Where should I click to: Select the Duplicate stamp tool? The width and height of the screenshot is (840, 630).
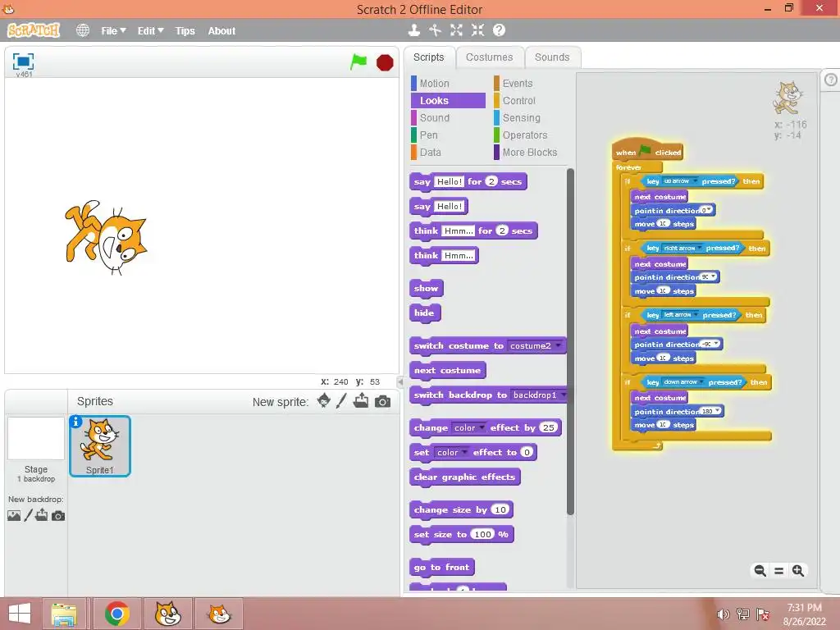coord(413,30)
